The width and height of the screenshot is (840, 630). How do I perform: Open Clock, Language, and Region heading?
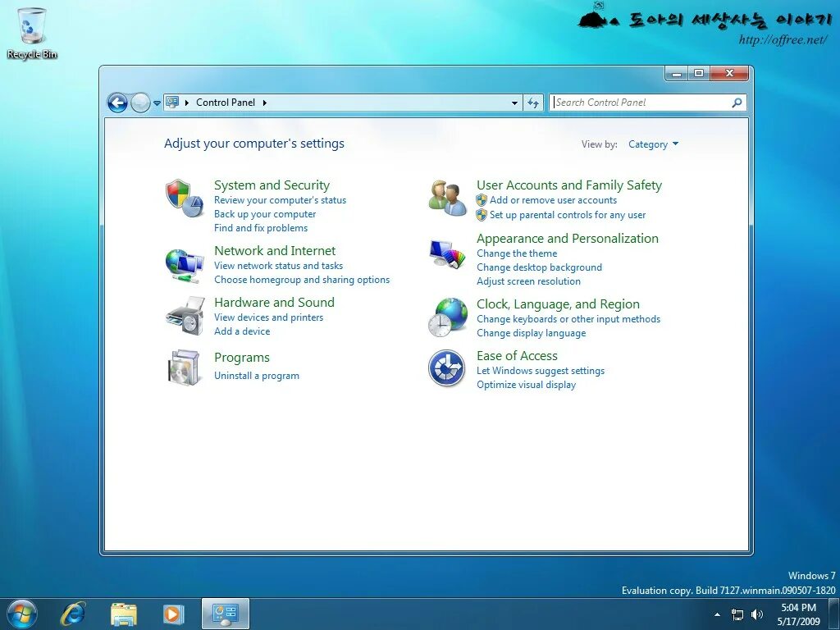(558, 304)
